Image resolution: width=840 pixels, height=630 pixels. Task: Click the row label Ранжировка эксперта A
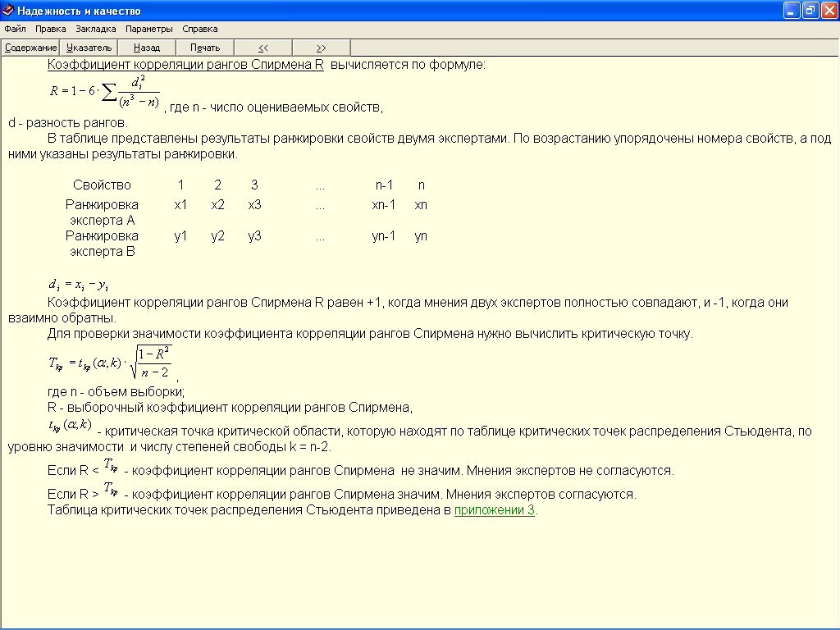(102, 212)
